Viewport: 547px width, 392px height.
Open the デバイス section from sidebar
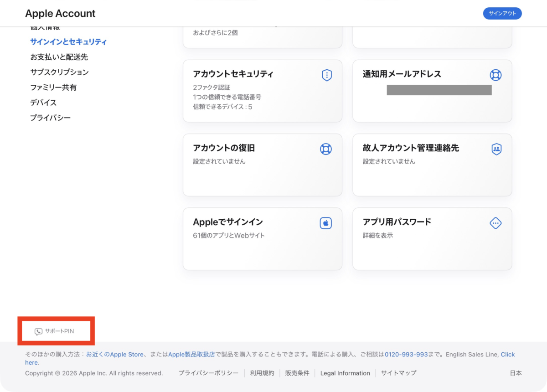click(x=43, y=103)
